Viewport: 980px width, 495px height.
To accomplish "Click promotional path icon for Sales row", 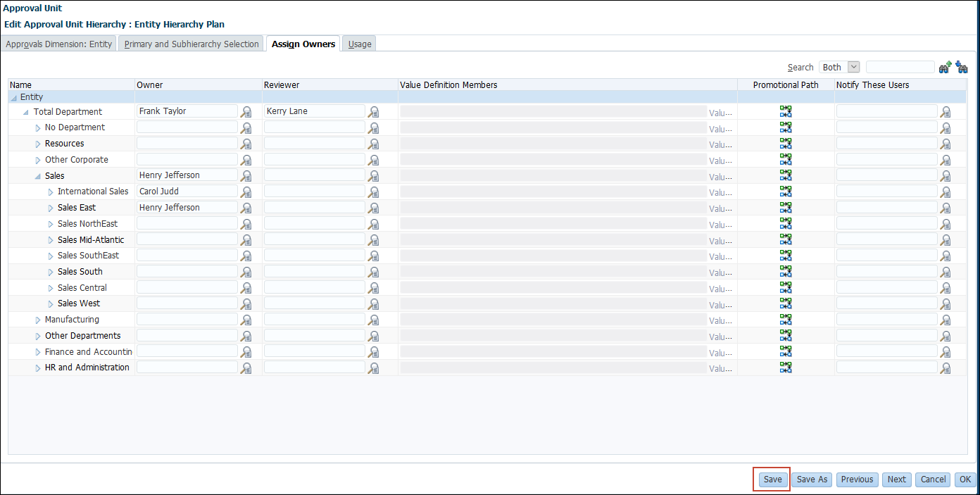I will tap(786, 175).
